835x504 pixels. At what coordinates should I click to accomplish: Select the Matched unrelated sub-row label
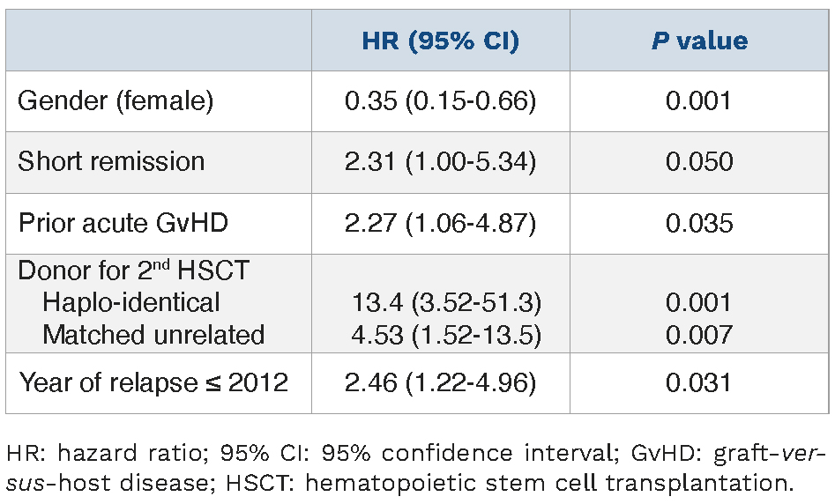(153, 334)
